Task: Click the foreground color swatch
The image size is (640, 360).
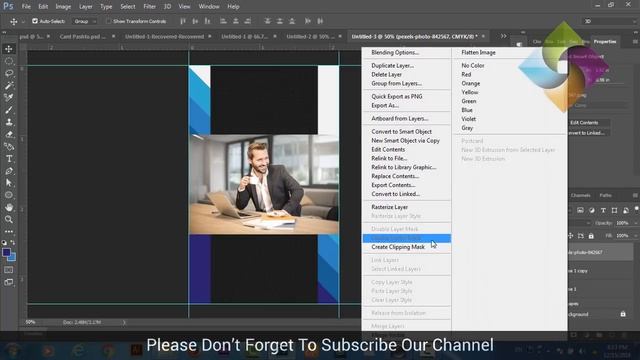Action: coord(6,253)
